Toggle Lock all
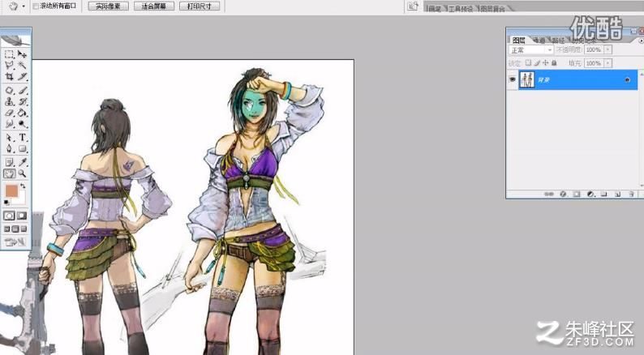Screen dimensions: 644x355 [x=554, y=62]
